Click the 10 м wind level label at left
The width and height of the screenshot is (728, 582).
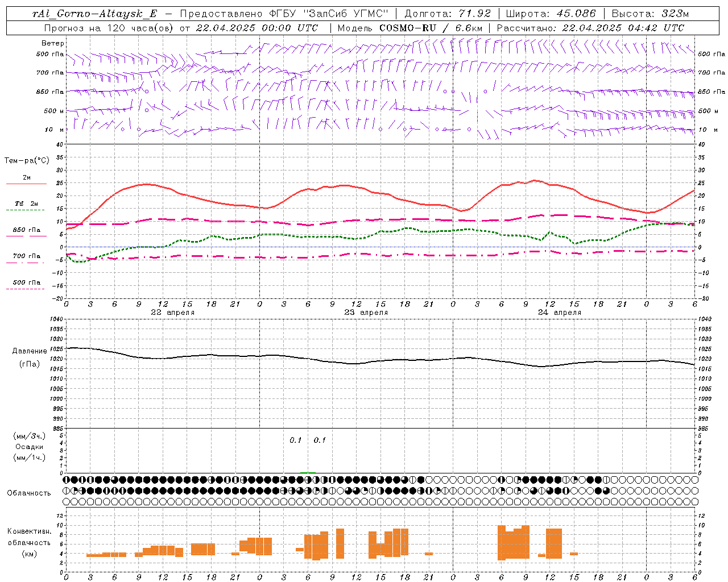[x=54, y=130]
